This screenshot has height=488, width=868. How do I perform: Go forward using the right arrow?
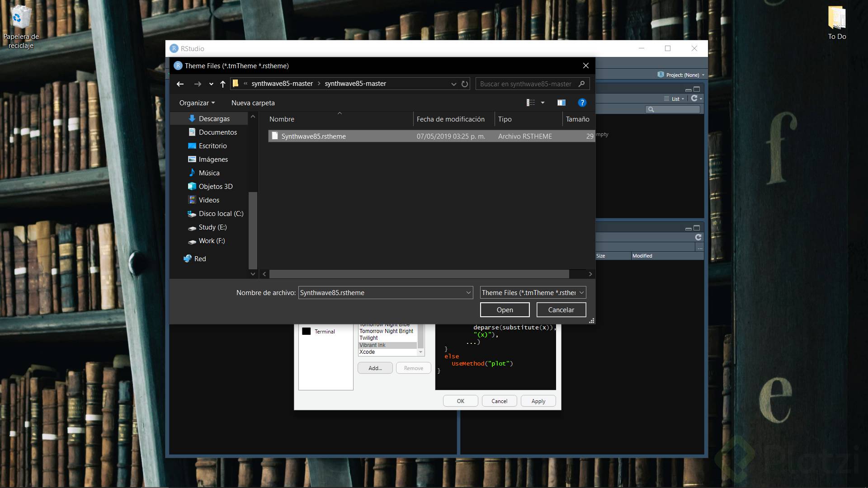pyautogui.click(x=198, y=84)
